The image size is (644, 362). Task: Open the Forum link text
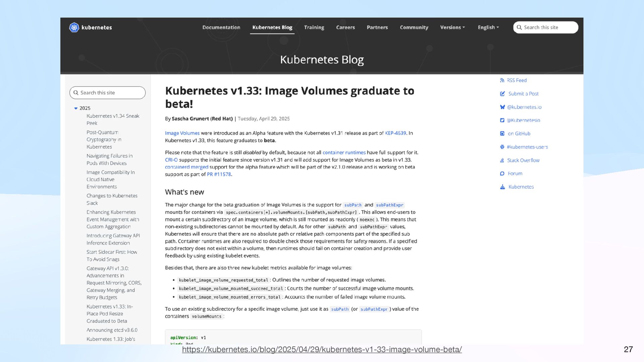(x=515, y=174)
